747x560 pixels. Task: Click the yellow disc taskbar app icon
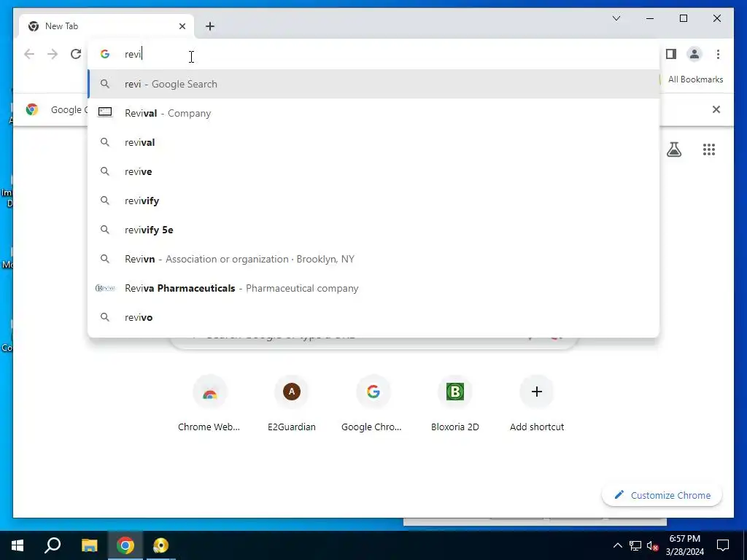coord(161,545)
